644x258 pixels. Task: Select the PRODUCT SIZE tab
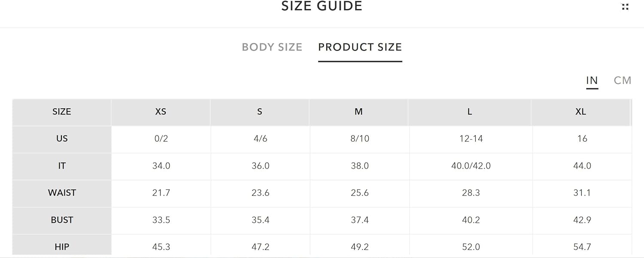click(360, 47)
